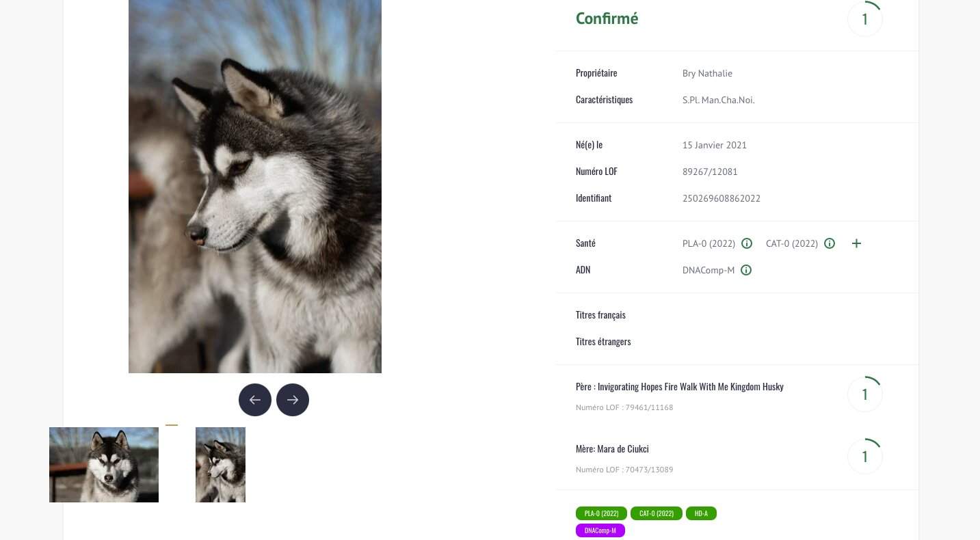Select the front-facing husky thumbnail
This screenshot has height=540, width=980.
pyautogui.click(x=104, y=465)
